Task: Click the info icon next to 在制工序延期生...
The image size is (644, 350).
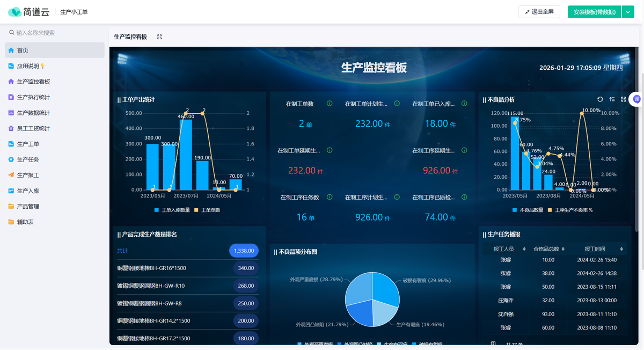Action: point(464,150)
